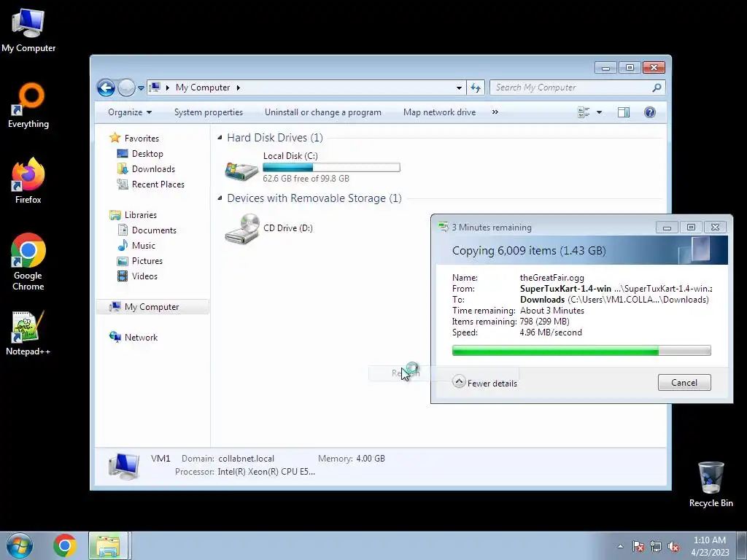Show more toolbar commands chevron
Viewport: 747px width, 560px height.
point(495,112)
